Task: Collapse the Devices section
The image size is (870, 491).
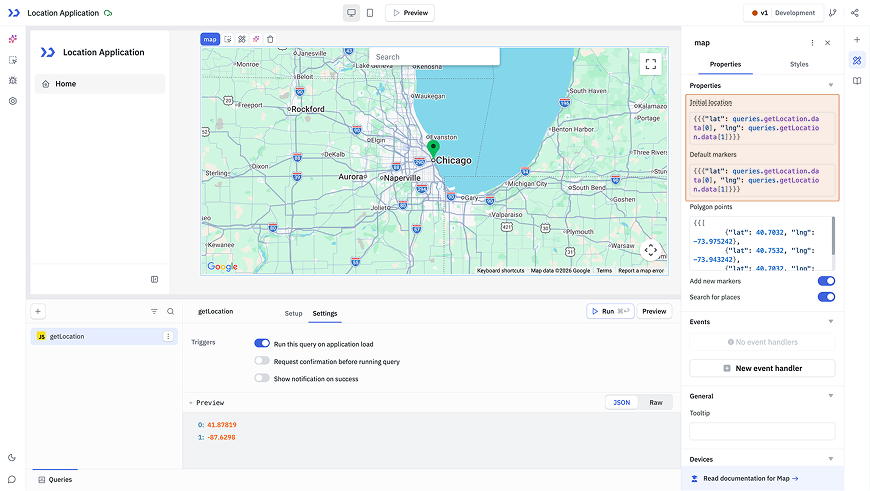Action: (x=831, y=459)
